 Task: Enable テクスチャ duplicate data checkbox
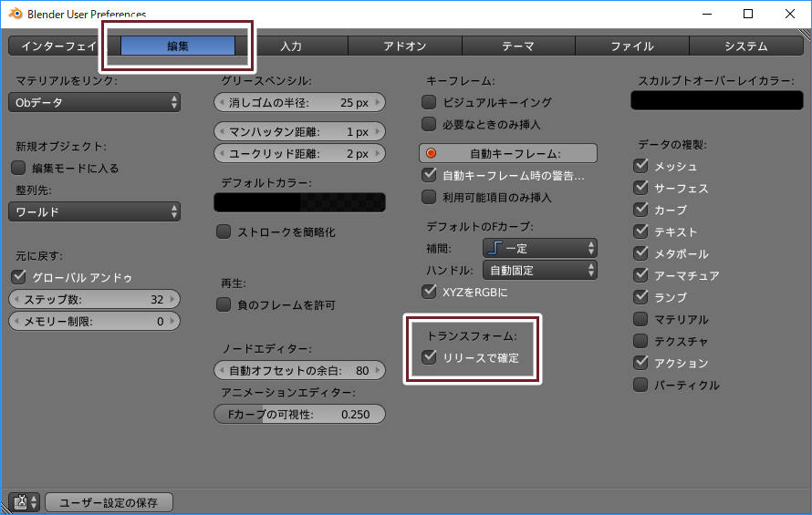640,341
